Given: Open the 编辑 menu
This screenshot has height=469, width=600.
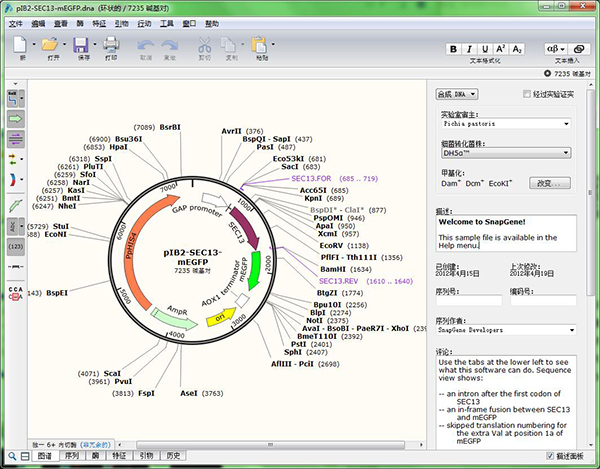Looking at the screenshot, I should click(x=38, y=24).
